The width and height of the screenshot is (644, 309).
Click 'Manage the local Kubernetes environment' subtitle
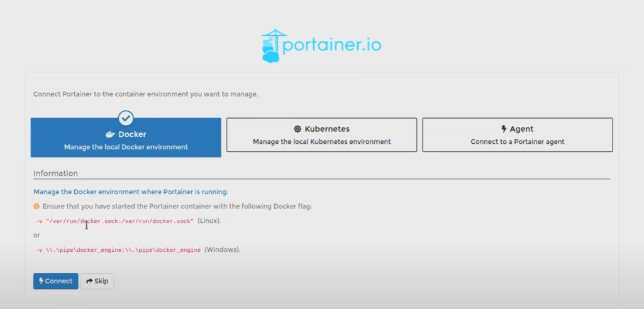(x=321, y=142)
